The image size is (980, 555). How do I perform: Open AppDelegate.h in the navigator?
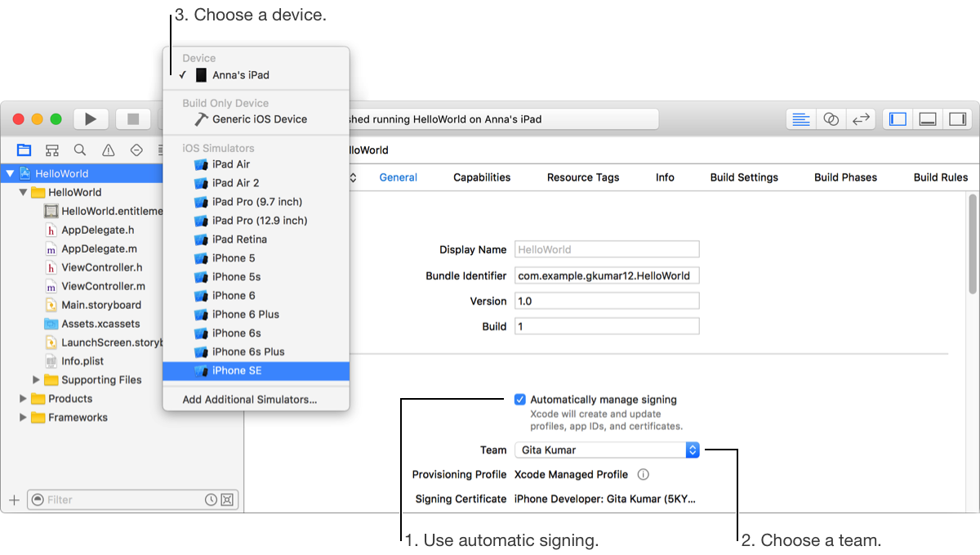[98, 230]
